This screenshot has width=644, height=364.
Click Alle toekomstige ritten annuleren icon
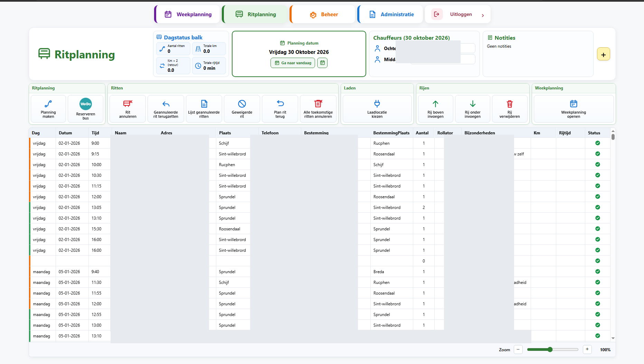pyautogui.click(x=318, y=103)
